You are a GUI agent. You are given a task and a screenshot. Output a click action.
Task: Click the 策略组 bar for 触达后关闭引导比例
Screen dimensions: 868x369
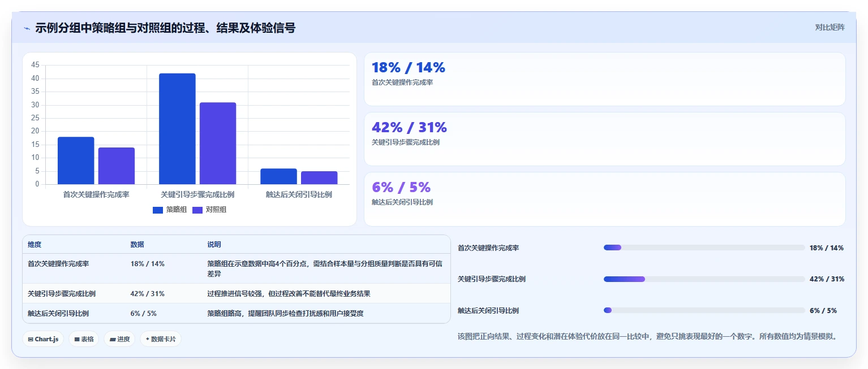(278, 176)
